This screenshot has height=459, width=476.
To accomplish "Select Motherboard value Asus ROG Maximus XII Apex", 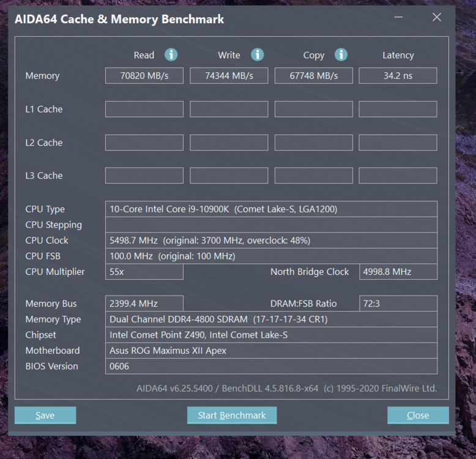I will click(272, 351).
